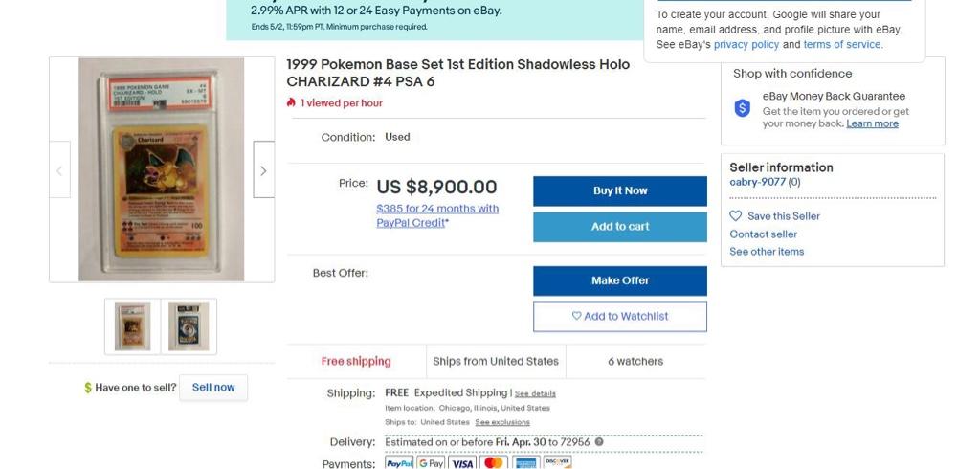Select the first thumbnail showing card front
The height and width of the screenshot is (469, 980).
tap(132, 326)
